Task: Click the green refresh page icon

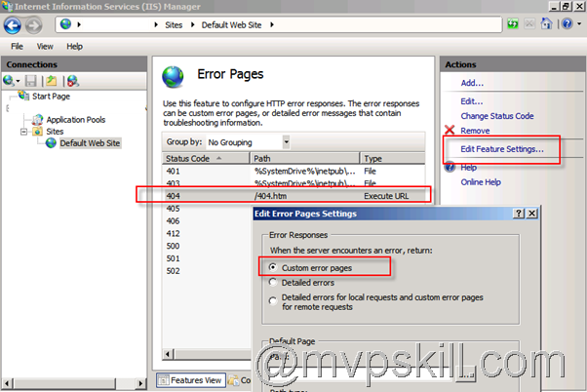Action: [x=513, y=24]
